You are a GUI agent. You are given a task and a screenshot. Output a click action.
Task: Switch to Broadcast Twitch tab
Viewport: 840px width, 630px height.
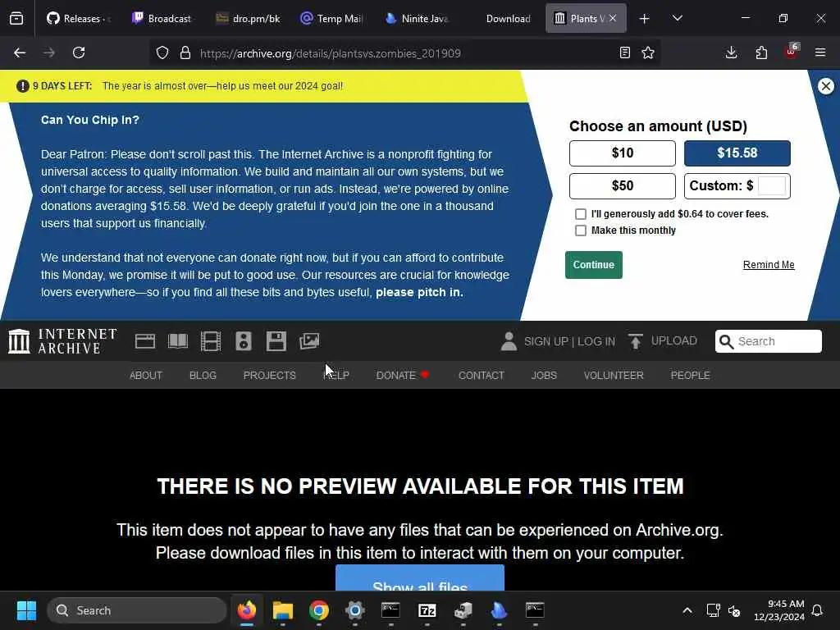162,19
